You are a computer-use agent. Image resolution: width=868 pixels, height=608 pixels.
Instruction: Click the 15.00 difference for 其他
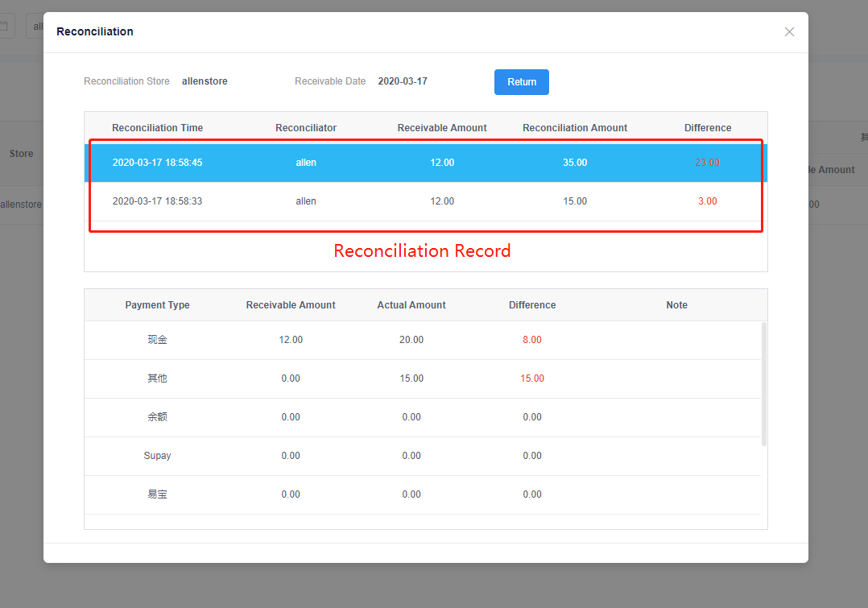pos(532,378)
